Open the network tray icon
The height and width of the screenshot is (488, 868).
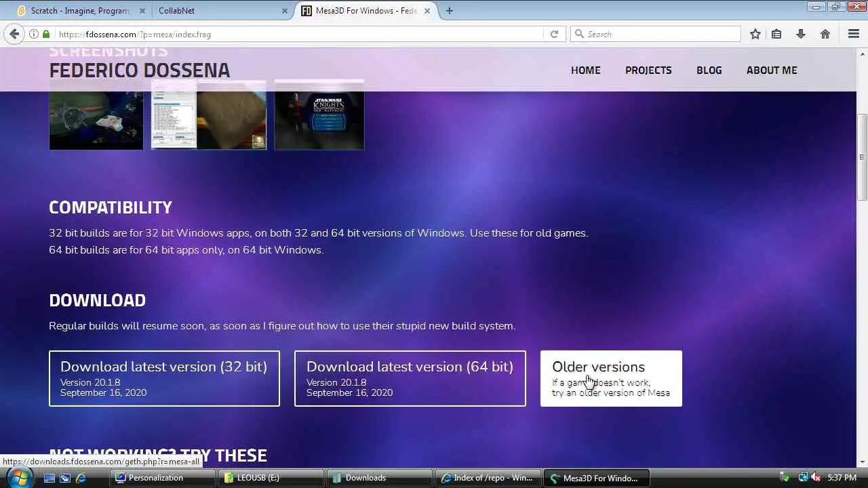click(803, 478)
